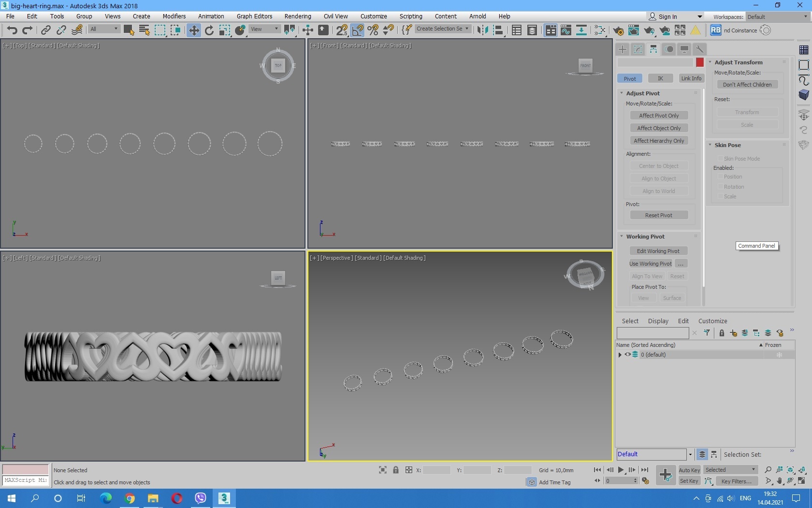
Task: Open the selection filter All dropdown
Action: tap(104, 29)
